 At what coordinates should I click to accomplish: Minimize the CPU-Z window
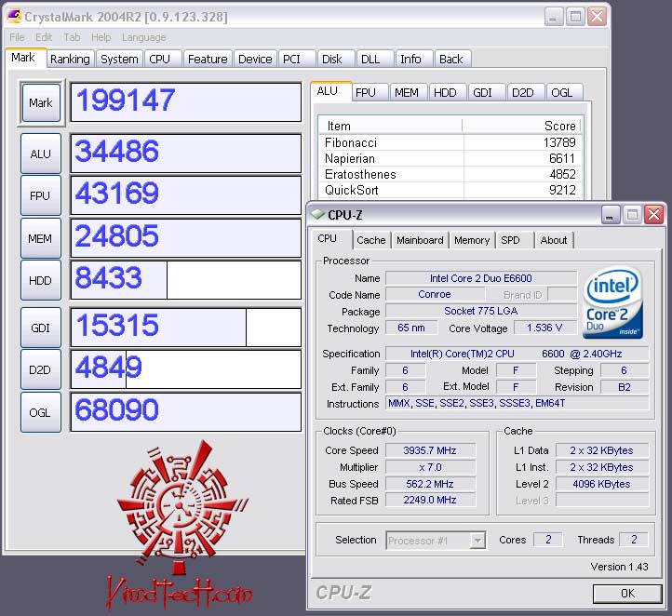(611, 215)
